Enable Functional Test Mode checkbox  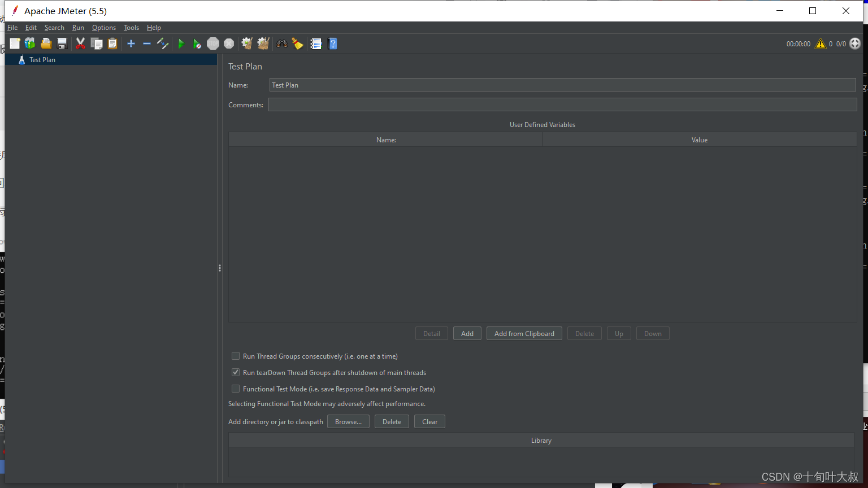(236, 389)
